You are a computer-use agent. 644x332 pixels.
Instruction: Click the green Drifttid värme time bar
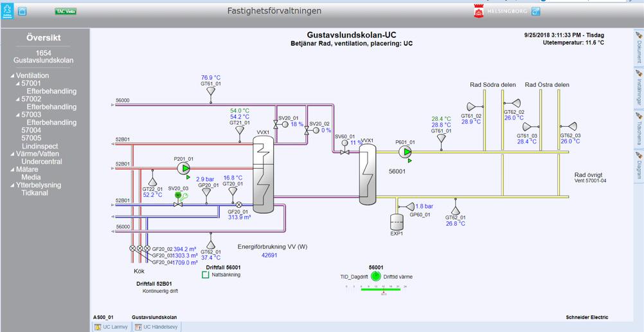pyautogui.click(x=380, y=290)
